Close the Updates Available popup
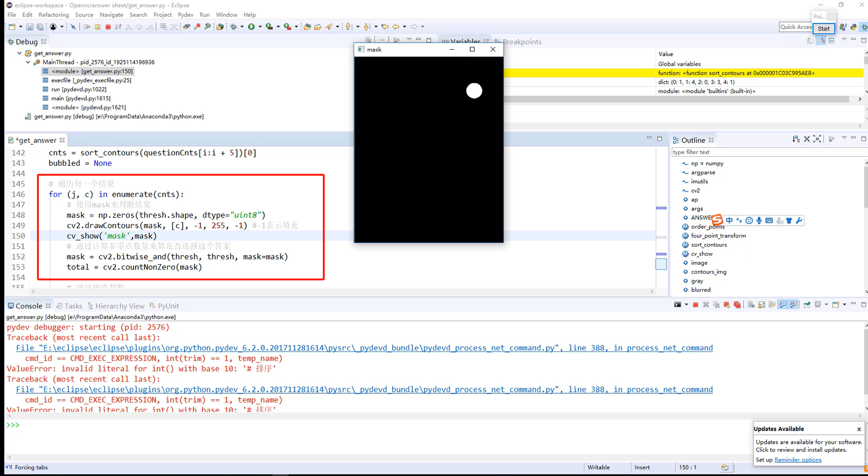 [x=859, y=429]
